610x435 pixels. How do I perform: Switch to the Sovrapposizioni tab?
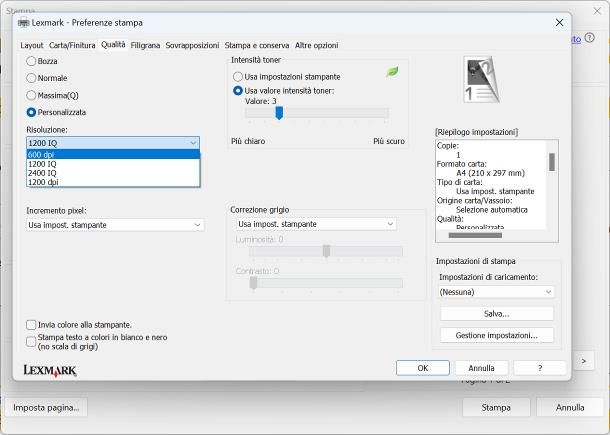tap(192, 46)
